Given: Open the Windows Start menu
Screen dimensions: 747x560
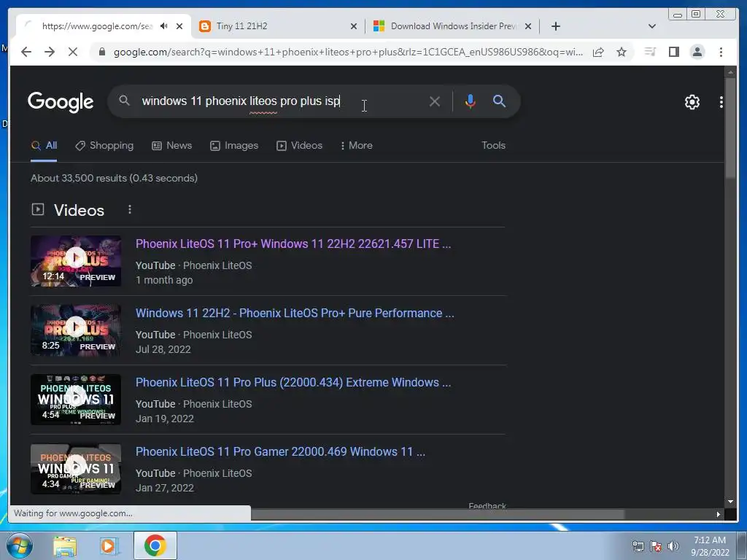Looking at the screenshot, I should [x=20, y=545].
